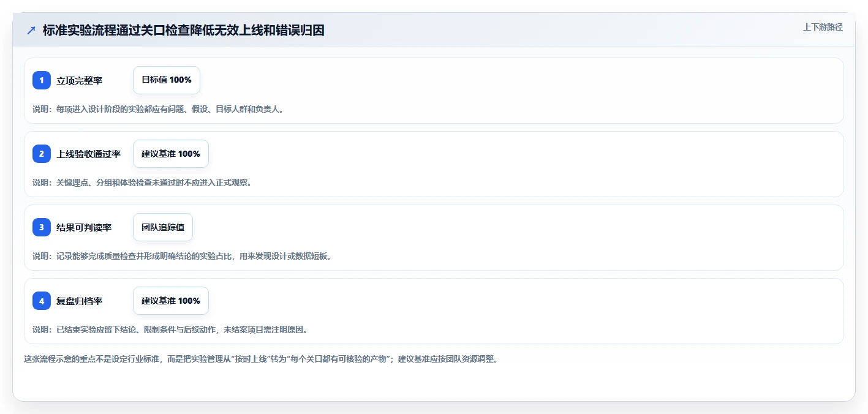Click 建议基准 100% pill in 复盘归档率 row

[171, 301]
